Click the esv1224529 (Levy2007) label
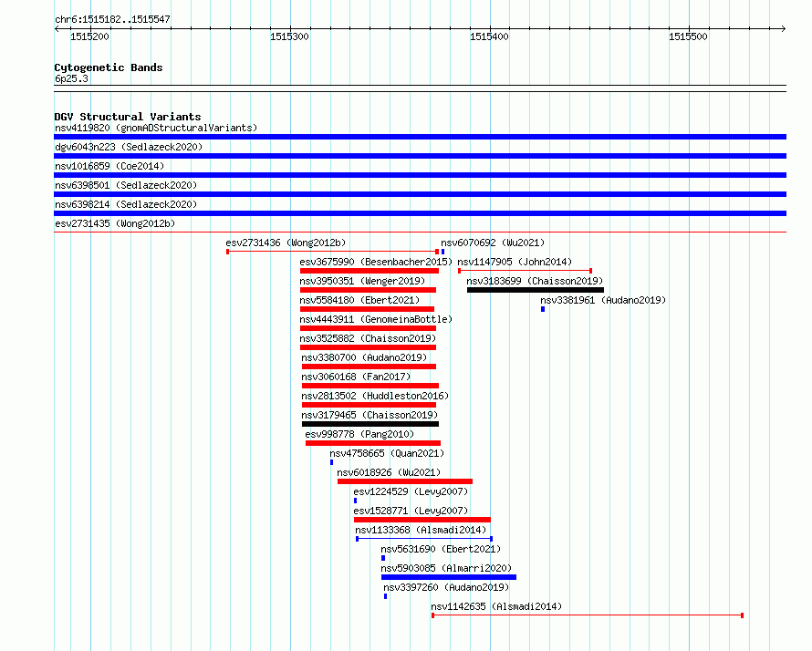Viewport: 812px width, 651px height. click(x=411, y=491)
